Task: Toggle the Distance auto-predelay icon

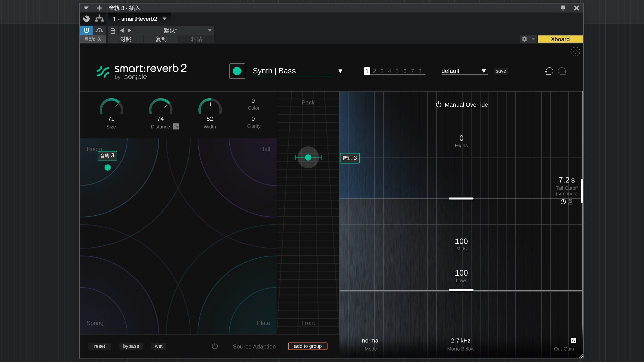Action: 176,126
